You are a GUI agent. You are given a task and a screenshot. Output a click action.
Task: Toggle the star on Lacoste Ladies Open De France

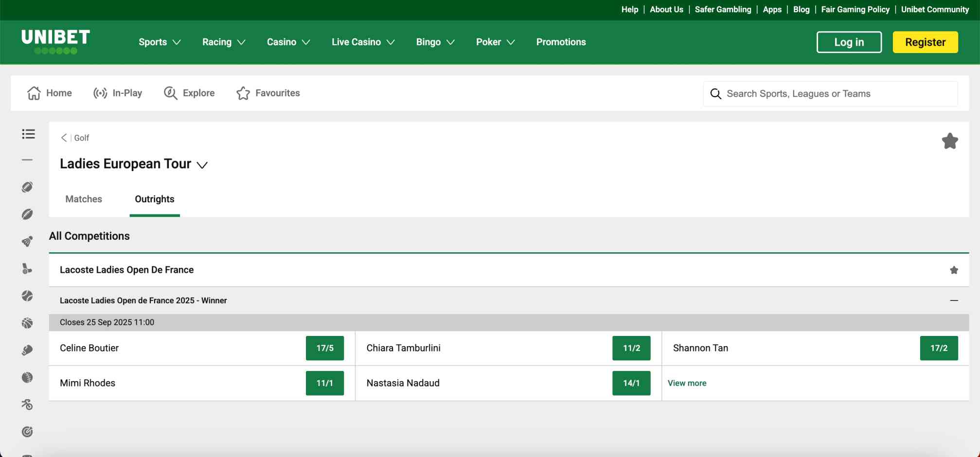(x=954, y=270)
